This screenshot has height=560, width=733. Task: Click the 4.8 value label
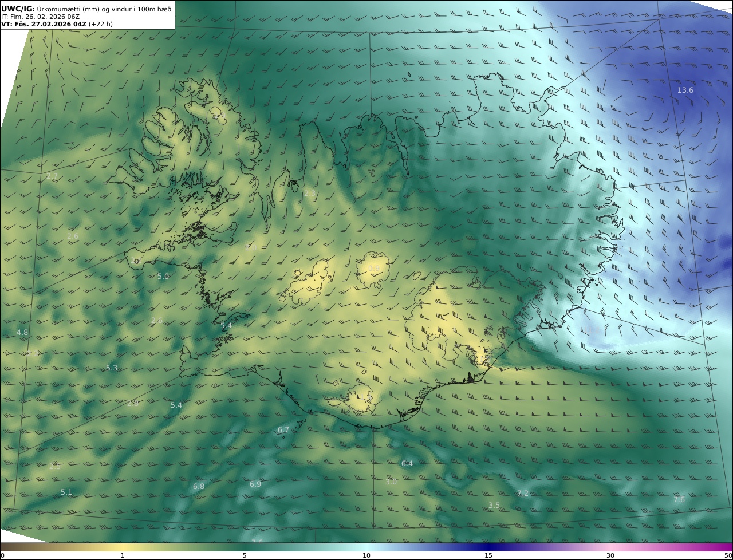click(x=22, y=332)
